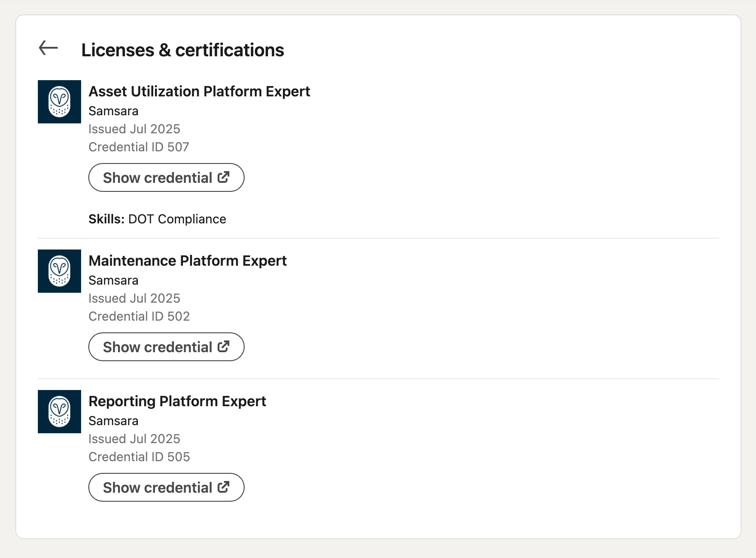Show credential for Maintenance Platform Expert

click(x=166, y=347)
